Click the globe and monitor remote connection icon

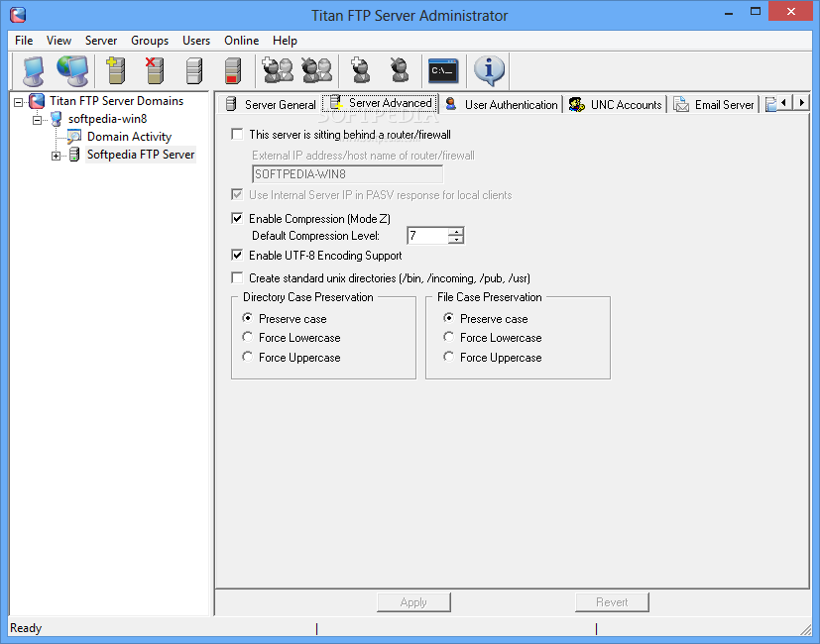[72, 70]
